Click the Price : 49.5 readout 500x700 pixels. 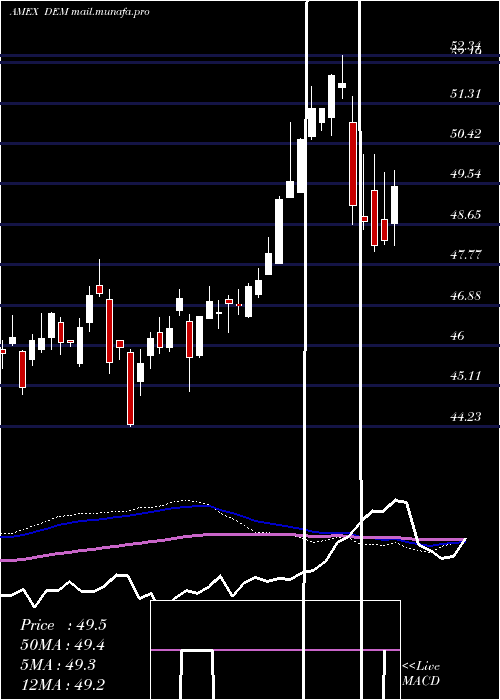[x=63, y=625]
